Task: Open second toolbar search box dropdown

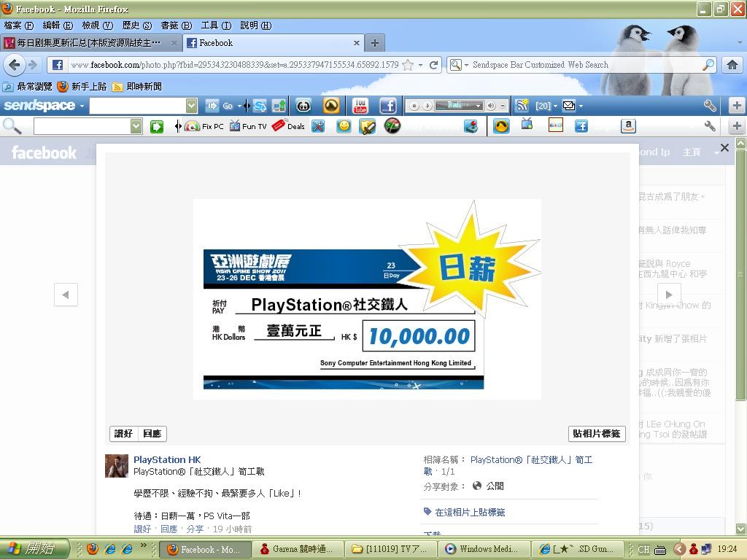Action: coord(136,127)
